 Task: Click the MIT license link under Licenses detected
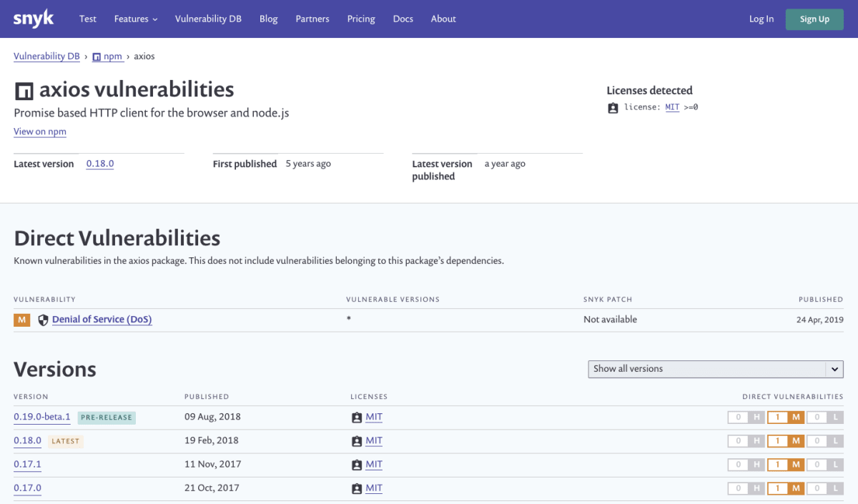click(672, 107)
